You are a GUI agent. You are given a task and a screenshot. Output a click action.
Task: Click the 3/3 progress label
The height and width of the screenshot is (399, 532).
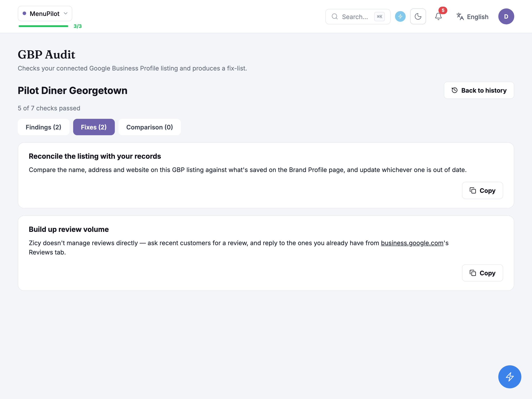pos(78,26)
